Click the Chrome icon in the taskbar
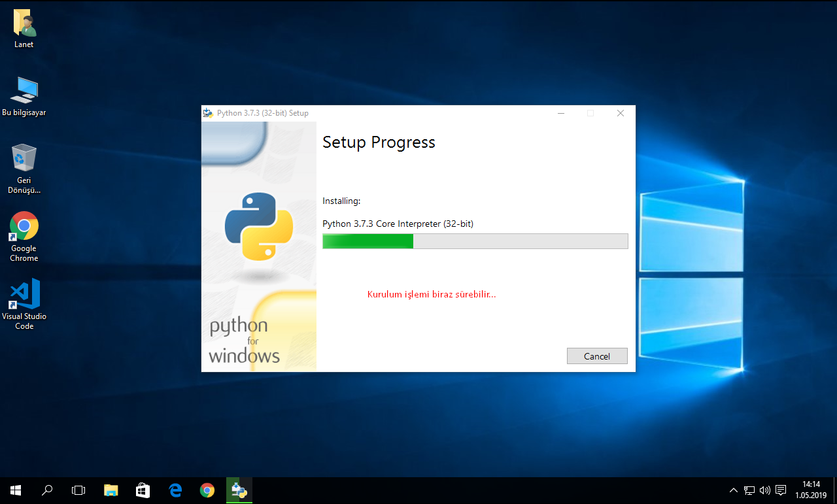 tap(207, 490)
